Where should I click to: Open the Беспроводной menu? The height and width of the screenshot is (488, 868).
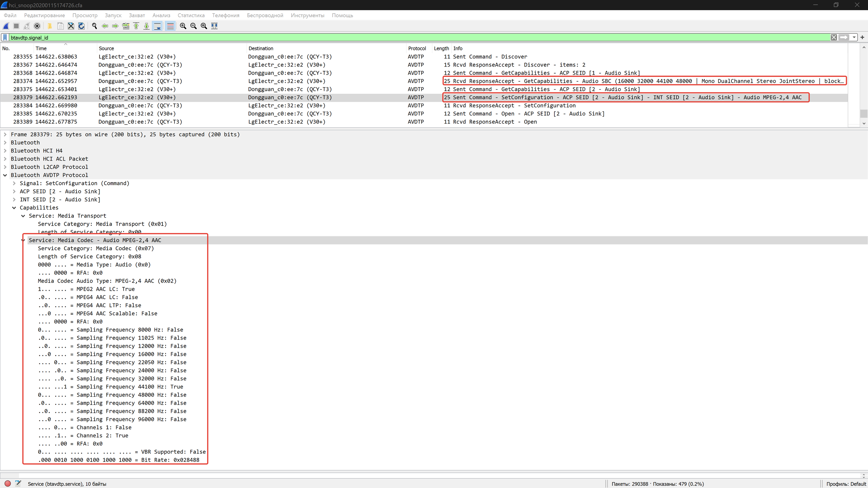(265, 16)
